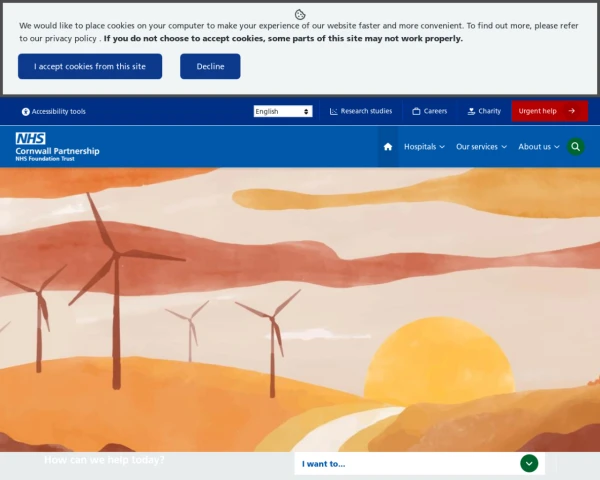The height and width of the screenshot is (480, 600).
Task: Open the Our services menu
Action: pos(481,147)
